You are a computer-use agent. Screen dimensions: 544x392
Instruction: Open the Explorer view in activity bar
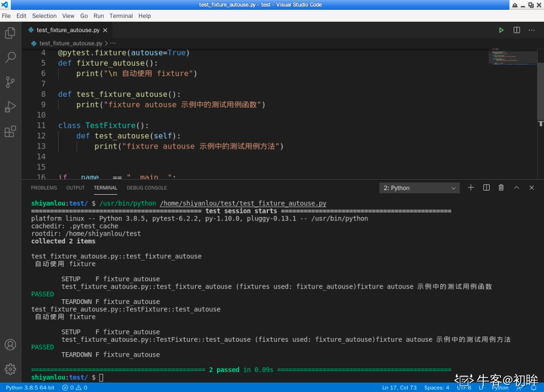[10, 33]
